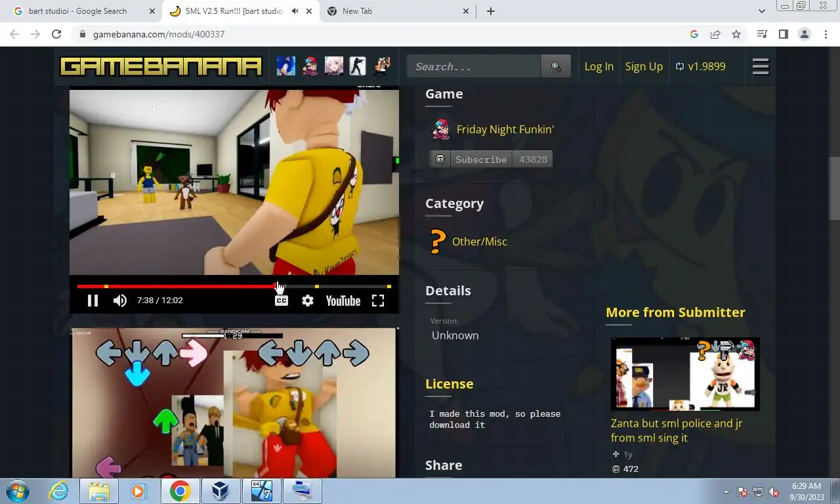This screenshot has height=504, width=840.
Task: Share this page icon
Action: click(715, 34)
